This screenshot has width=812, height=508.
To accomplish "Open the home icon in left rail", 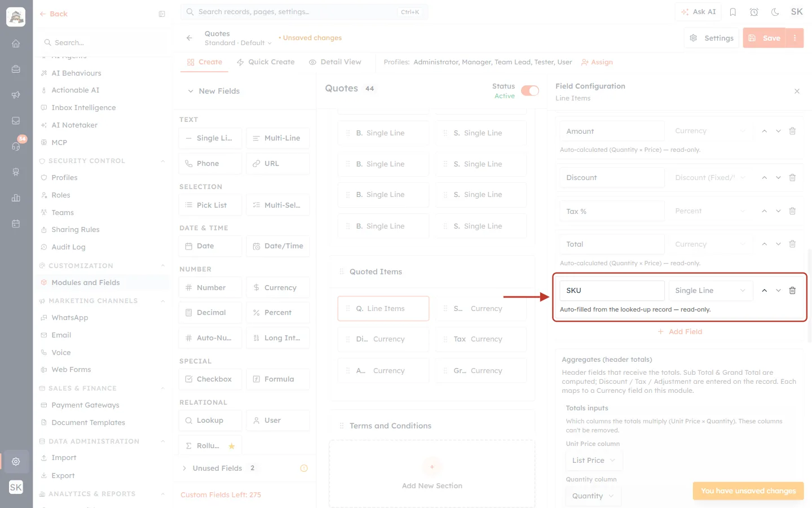I will pyautogui.click(x=16, y=43).
